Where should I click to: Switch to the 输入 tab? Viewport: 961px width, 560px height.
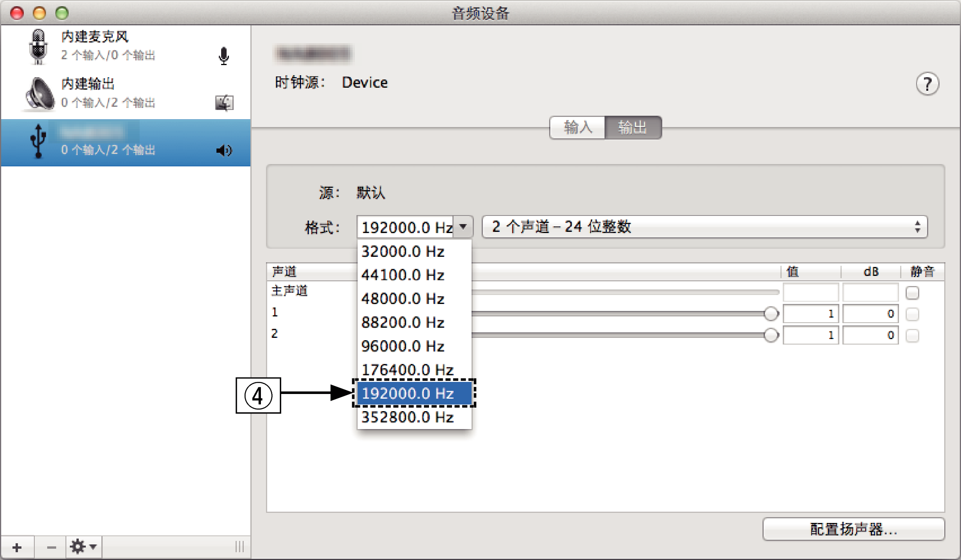pyautogui.click(x=578, y=127)
